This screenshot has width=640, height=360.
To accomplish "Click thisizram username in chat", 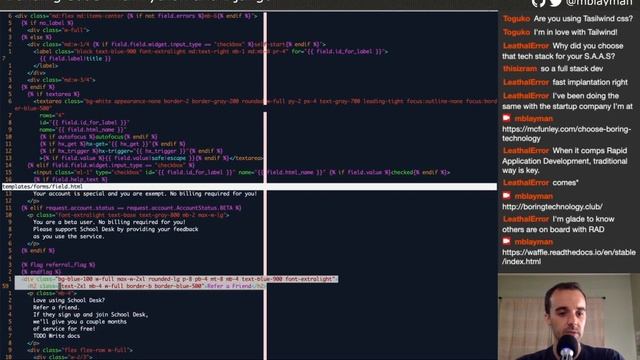I will (520, 69).
